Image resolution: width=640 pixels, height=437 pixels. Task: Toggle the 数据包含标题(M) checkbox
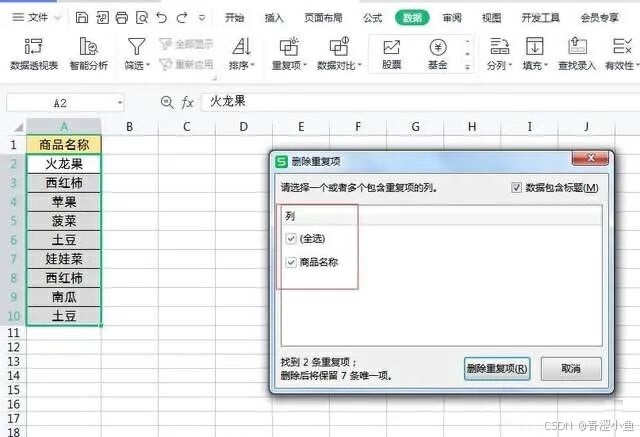[516, 188]
